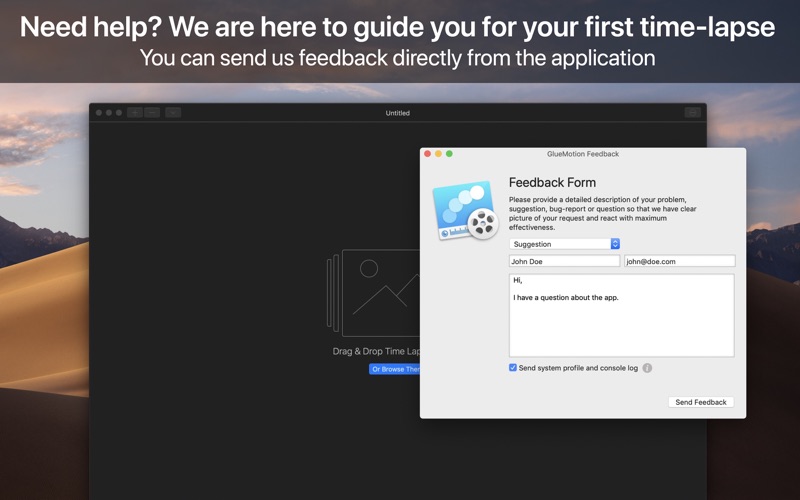The image size is (800, 500).
Task: Click the John Doe name field
Action: click(x=564, y=261)
